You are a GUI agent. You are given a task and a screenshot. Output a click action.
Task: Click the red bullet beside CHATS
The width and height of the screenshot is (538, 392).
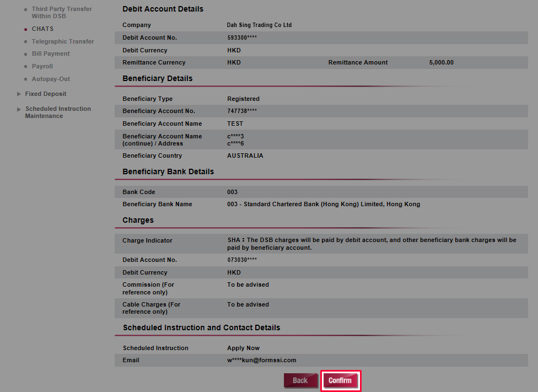(x=25, y=29)
